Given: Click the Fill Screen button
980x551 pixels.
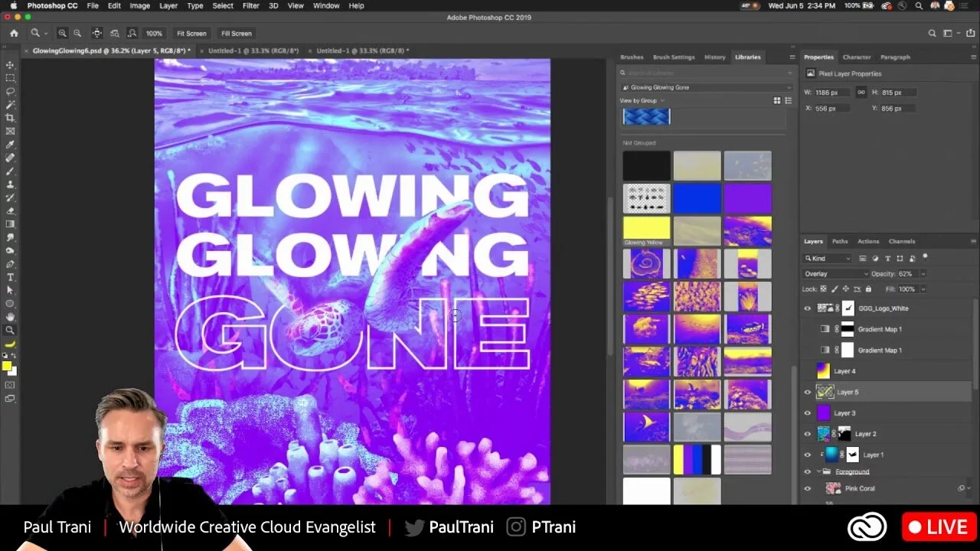Looking at the screenshot, I should [237, 33].
